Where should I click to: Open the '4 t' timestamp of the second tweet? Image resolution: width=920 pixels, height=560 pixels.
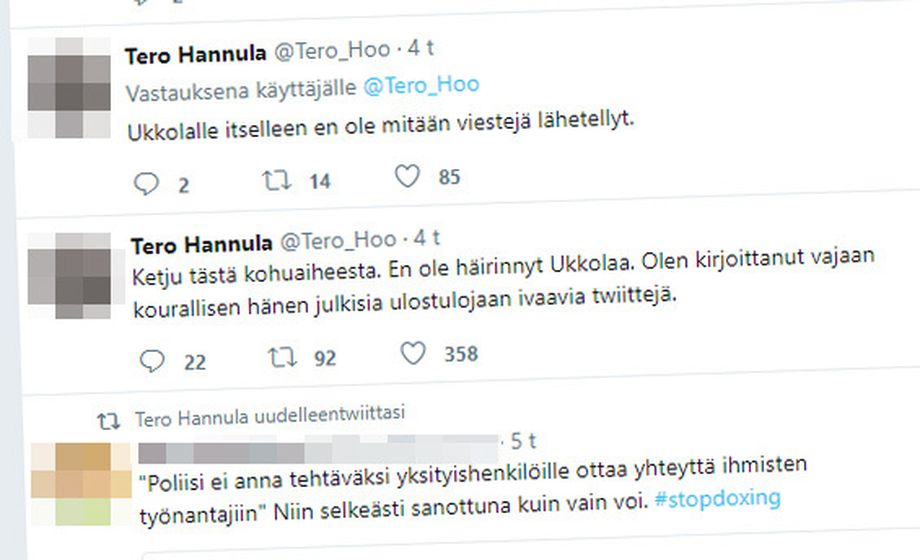point(427,238)
